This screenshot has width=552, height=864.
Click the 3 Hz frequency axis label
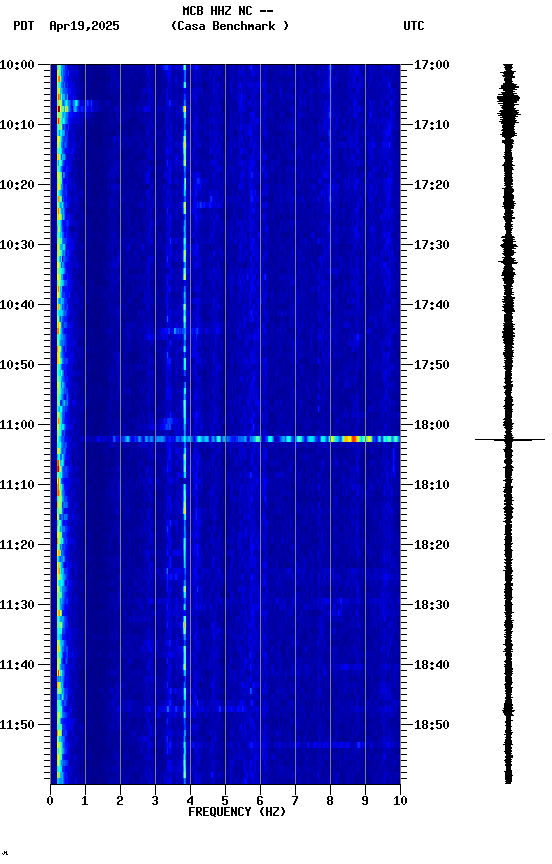point(155,801)
